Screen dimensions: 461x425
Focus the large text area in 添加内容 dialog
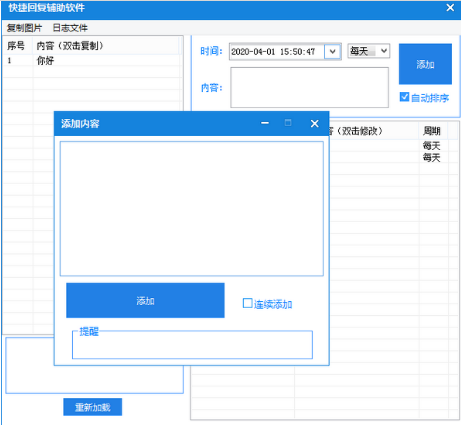click(x=192, y=209)
